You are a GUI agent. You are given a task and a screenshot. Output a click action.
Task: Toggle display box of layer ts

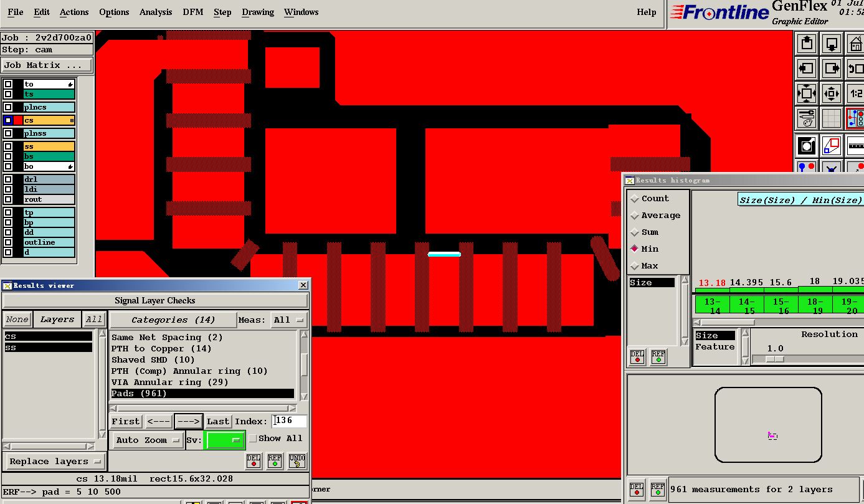pos(8,94)
